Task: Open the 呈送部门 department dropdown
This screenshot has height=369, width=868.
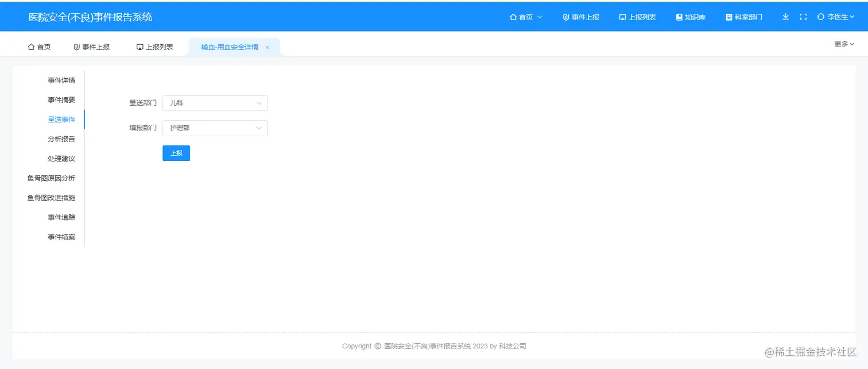Action: point(215,103)
